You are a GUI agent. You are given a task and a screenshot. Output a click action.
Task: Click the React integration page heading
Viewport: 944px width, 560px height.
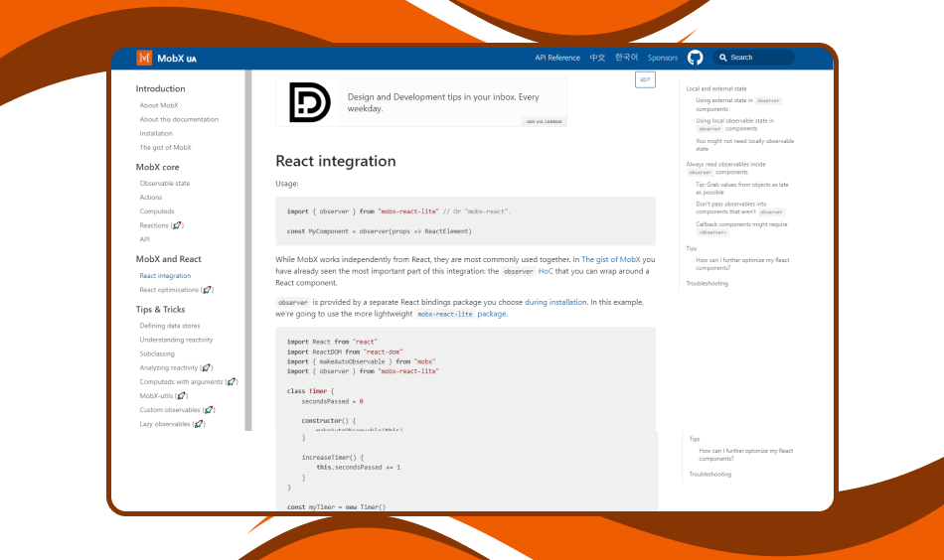coord(335,161)
